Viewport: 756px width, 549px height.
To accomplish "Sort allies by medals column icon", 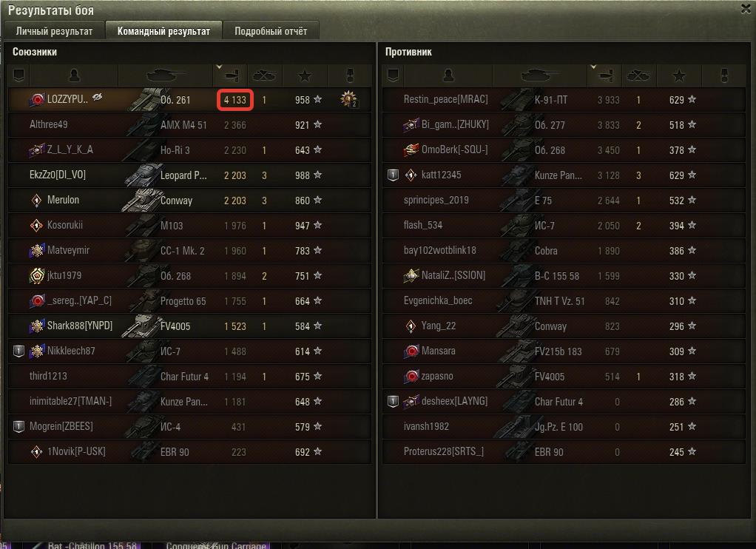I will [350, 75].
